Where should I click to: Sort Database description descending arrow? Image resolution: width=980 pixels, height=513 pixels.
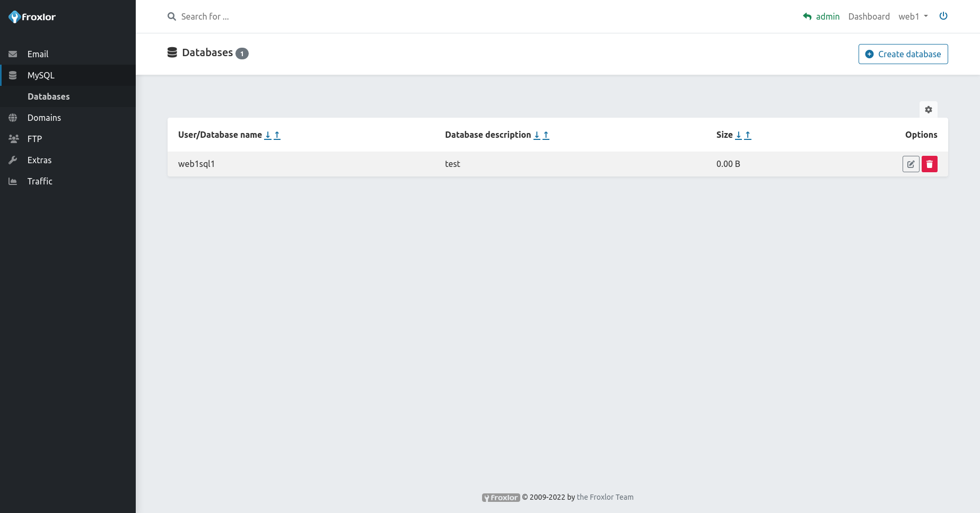(537, 135)
